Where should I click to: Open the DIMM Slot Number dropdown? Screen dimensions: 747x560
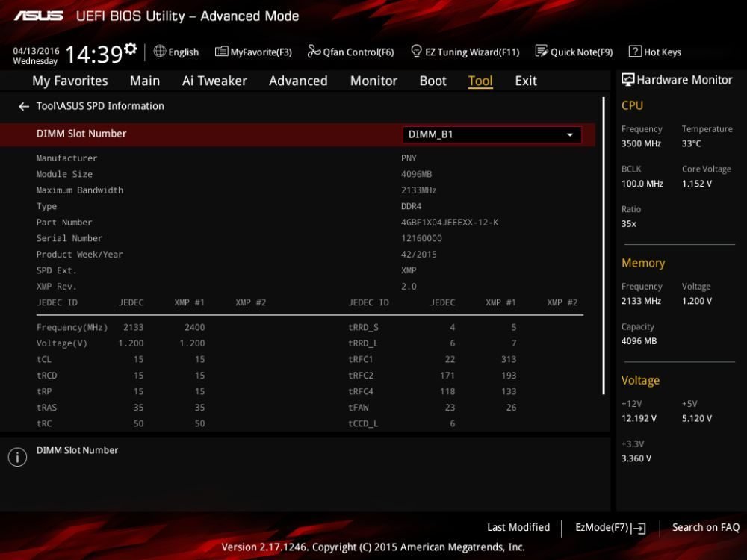[492, 134]
